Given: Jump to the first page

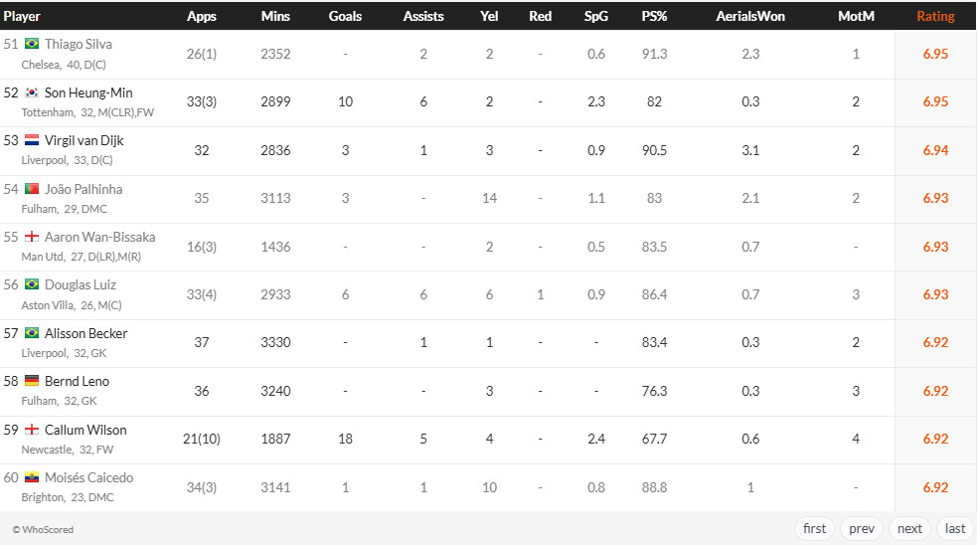Looking at the screenshot, I should [x=814, y=528].
